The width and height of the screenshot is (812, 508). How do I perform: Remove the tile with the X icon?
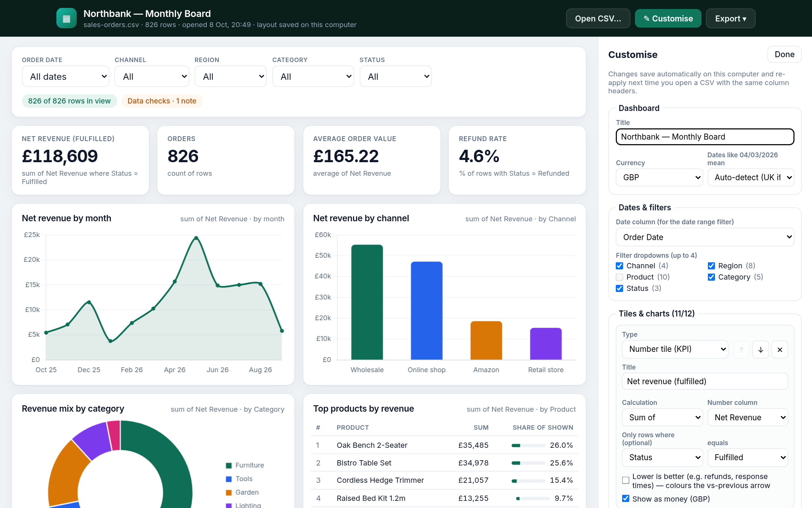780,350
